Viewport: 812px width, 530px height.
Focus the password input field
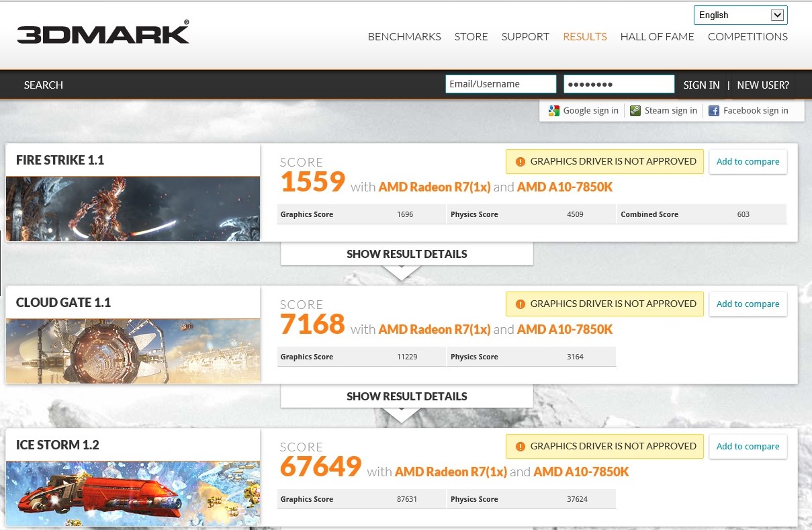coord(619,84)
